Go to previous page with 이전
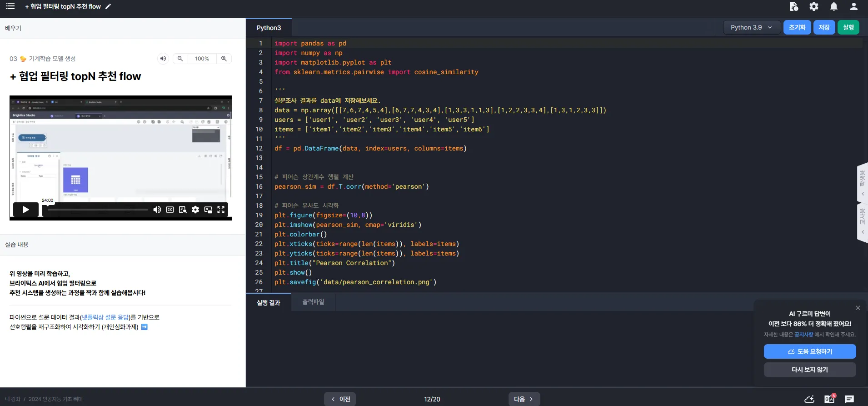The height and width of the screenshot is (406, 868). (x=340, y=399)
